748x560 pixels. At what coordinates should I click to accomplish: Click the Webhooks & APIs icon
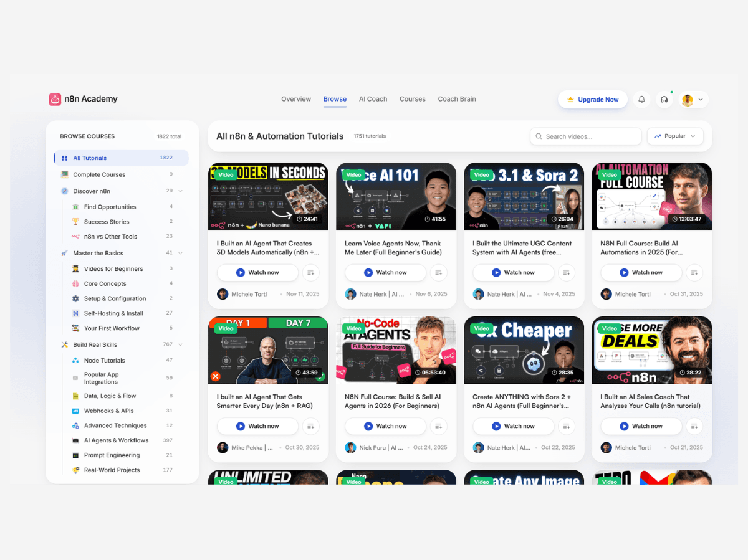75,411
